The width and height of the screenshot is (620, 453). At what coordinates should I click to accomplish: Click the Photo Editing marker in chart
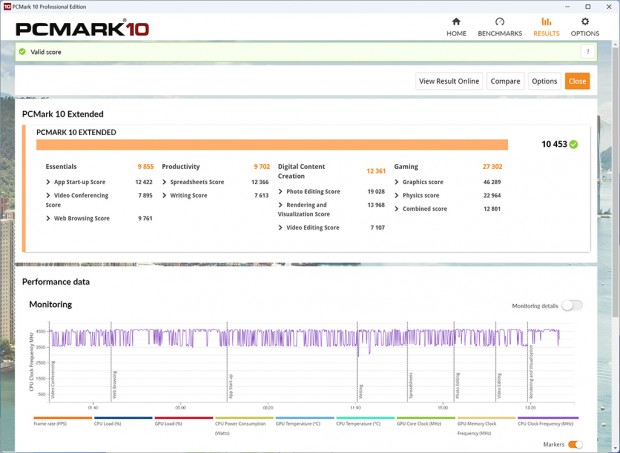coord(457,385)
